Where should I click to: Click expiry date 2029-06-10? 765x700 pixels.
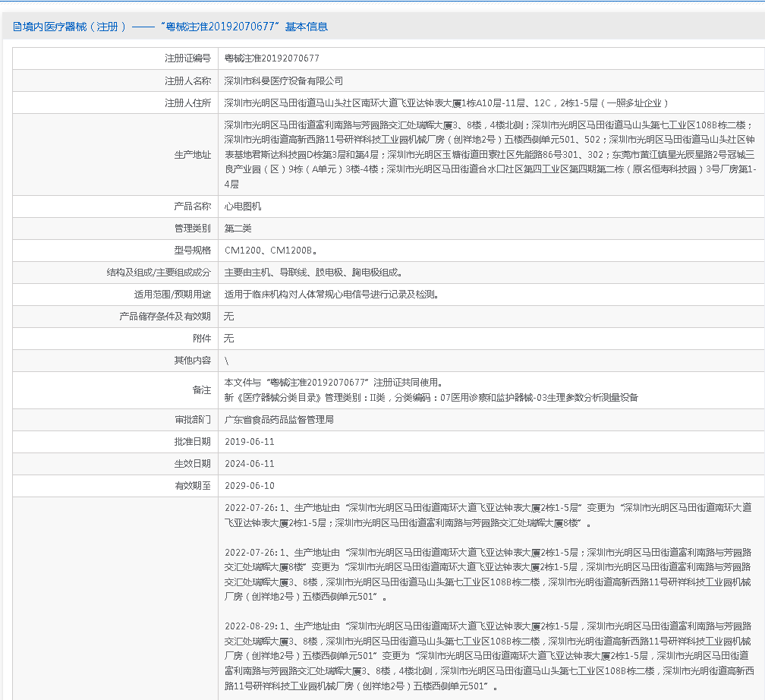click(250, 486)
